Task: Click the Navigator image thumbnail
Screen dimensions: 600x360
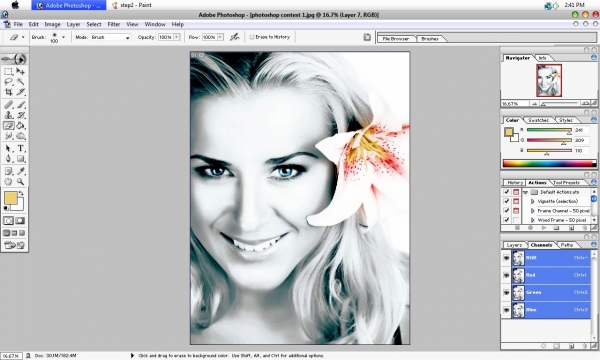Action: pos(549,80)
